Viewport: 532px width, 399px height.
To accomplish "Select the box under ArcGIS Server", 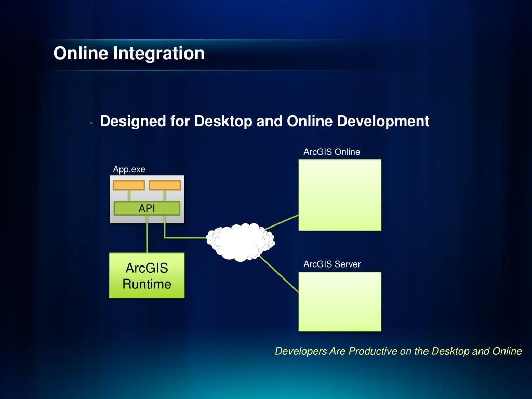I will coord(340,302).
